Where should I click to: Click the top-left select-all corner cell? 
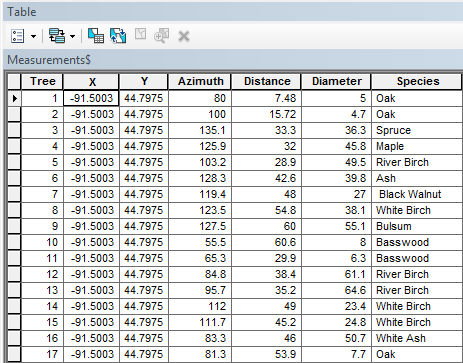coord(14,82)
